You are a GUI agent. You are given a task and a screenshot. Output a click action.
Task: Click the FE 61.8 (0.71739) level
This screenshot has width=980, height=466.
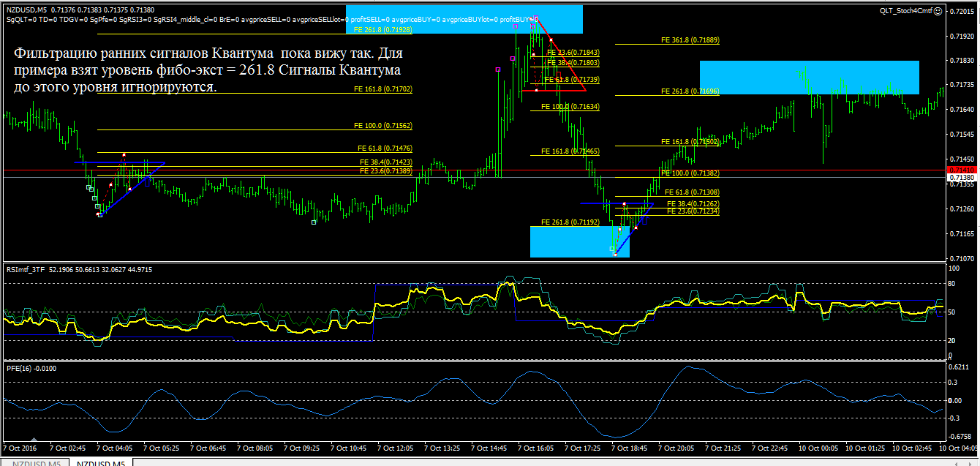[573, 80]
